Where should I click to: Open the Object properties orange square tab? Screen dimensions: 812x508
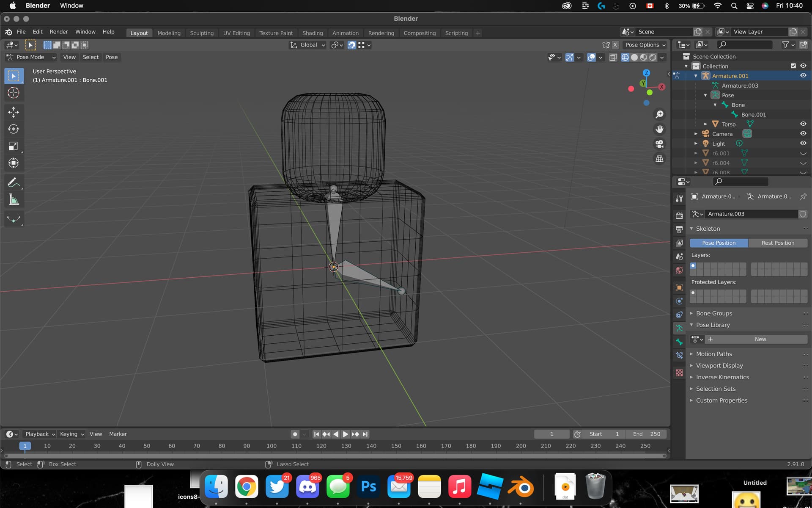(x=679, y=287)
